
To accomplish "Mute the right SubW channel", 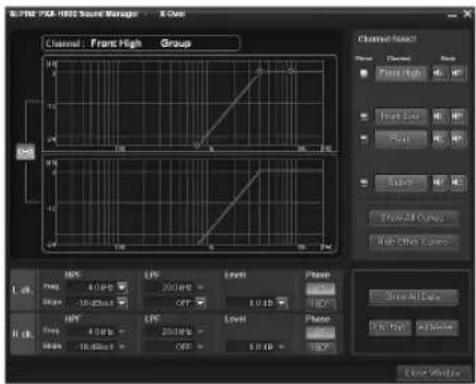I will click(458, 182).
